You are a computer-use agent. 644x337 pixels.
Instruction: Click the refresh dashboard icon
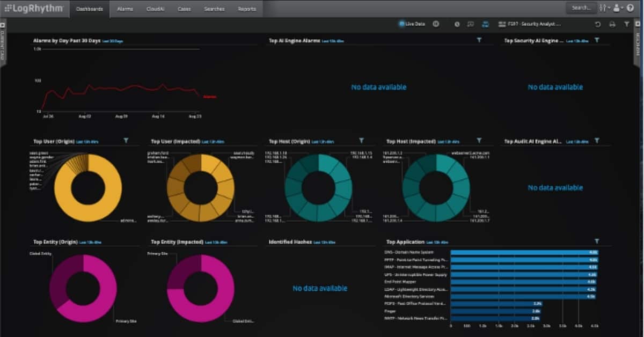pyautogui.click(x=597, y=24)
